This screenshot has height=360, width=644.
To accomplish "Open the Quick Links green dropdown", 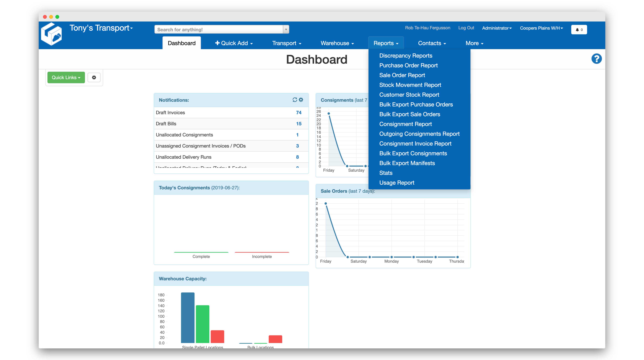I will (66, 78).
